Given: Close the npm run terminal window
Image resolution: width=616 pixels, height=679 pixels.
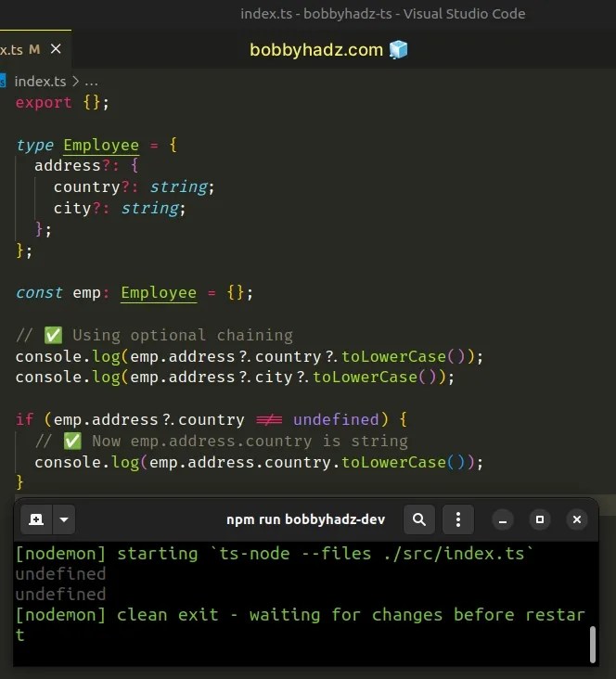Looking at the screenshot, I should tap(577, 519).
